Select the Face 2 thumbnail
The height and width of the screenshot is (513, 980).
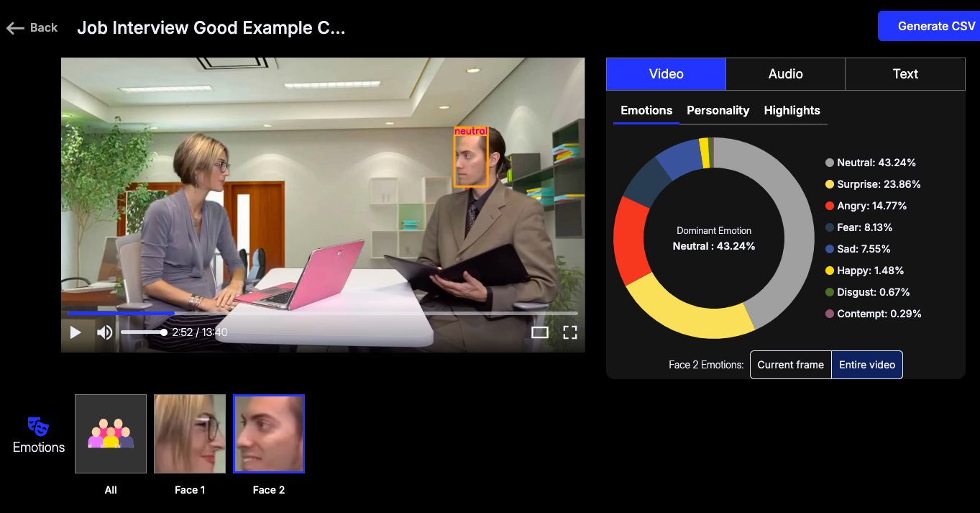pos(269,434)
